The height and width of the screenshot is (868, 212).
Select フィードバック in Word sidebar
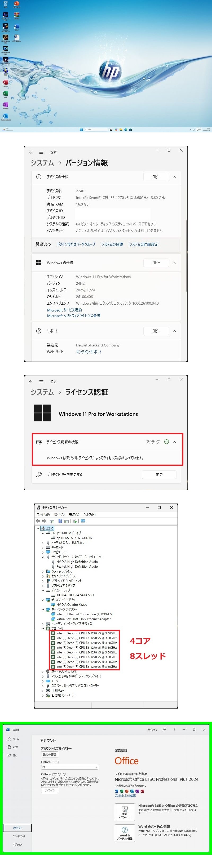[x=19, y=836]
